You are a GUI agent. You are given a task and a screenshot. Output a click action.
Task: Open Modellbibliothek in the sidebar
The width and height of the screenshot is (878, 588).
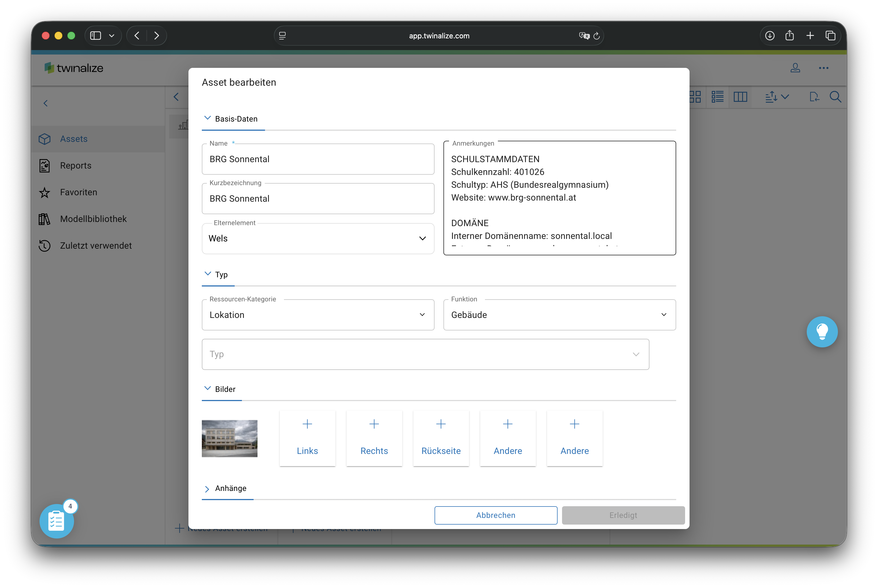pos(93,219)
